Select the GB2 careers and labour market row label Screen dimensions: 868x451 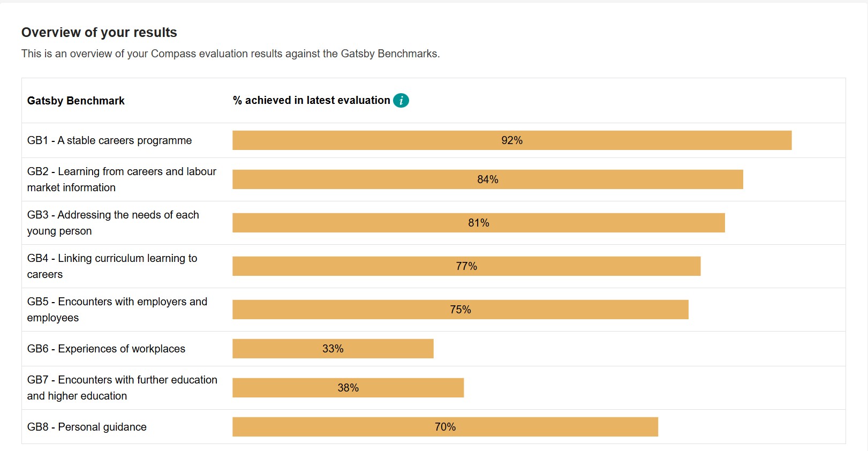[122, 179]
